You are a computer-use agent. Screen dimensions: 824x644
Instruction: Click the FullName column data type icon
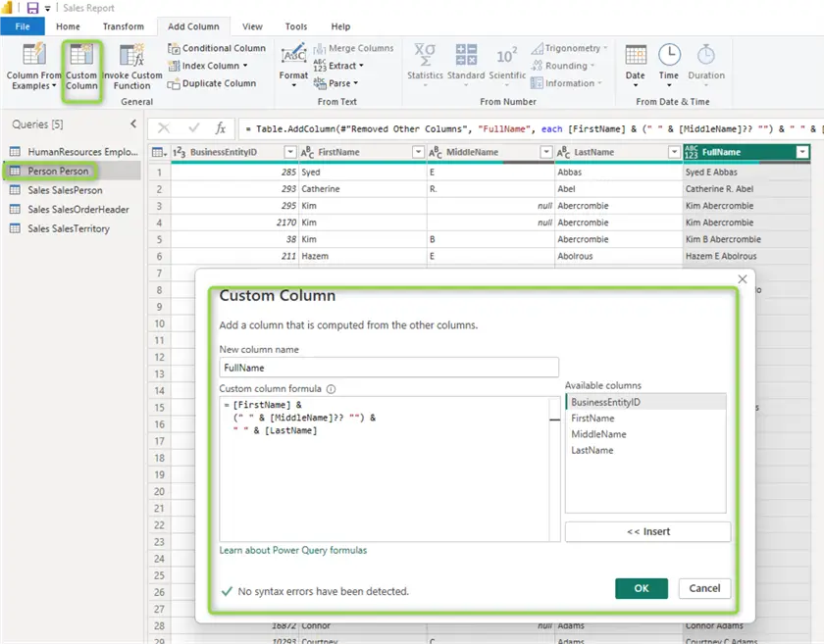coord(692,152)
